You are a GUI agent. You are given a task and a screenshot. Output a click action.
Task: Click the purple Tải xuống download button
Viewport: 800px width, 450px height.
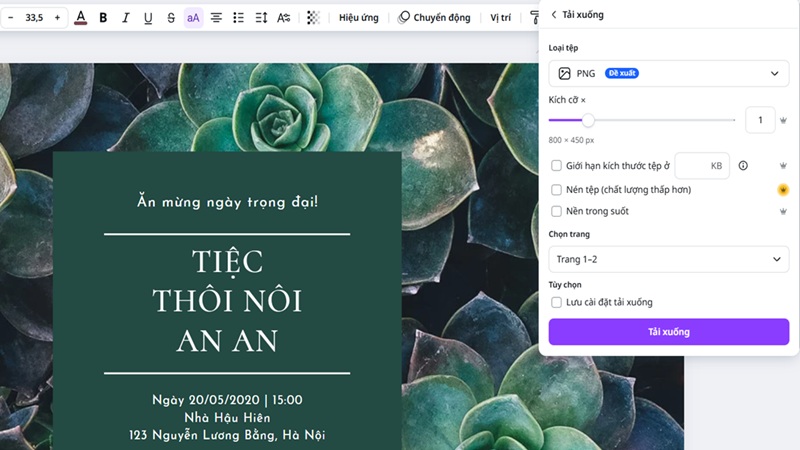669,332
